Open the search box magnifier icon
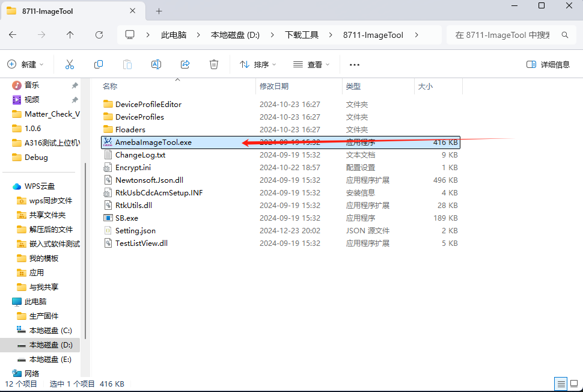The image size is (583, 392). click(x=564, y=35)
